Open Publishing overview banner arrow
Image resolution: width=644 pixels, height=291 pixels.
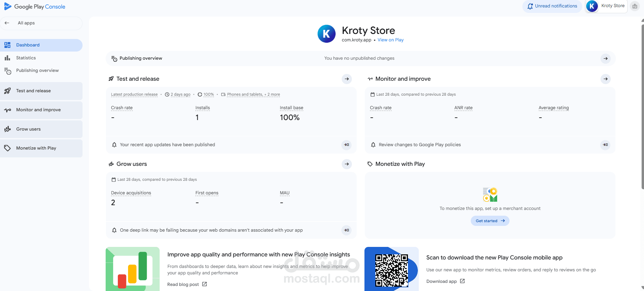606,59
